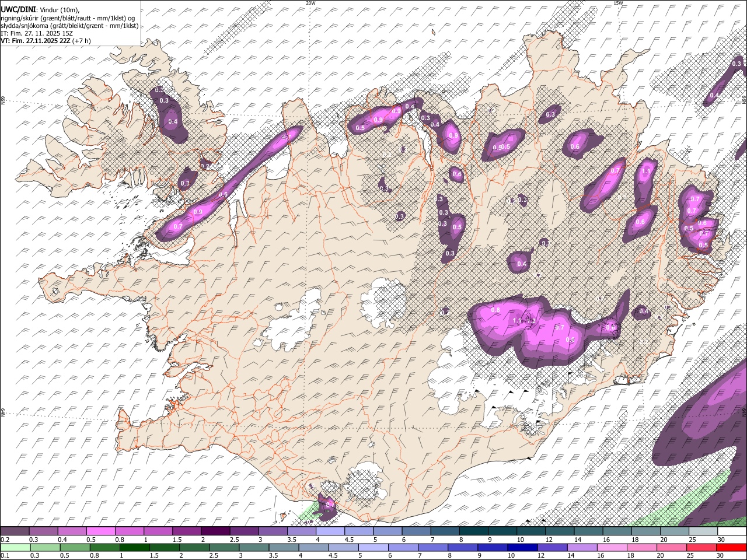This screenshot has height=560, width=747.
Task: Select the pale lavender 4 swatch in the upper legend row
Action: coord(329,531)
